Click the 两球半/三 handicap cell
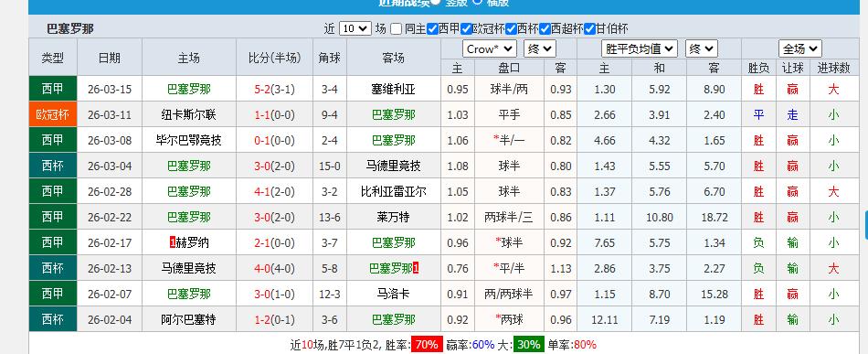 tap(509, 217)
